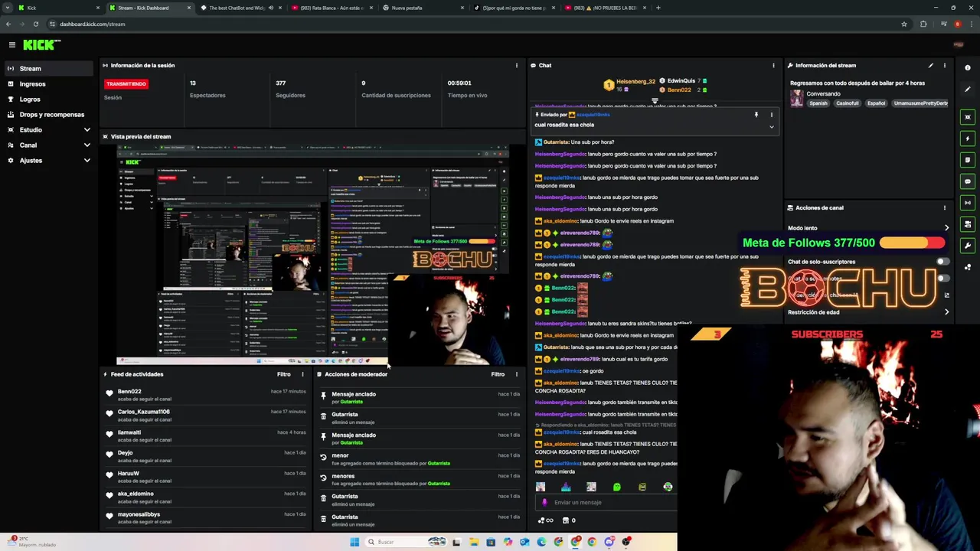Screen dimensions: 980x551
Task: Open a new browser tab
Action: tap(658, 8)
